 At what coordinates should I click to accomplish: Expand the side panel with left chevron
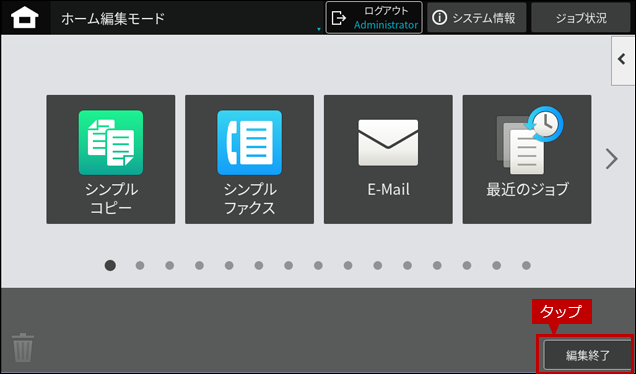[x=623, y=60]
